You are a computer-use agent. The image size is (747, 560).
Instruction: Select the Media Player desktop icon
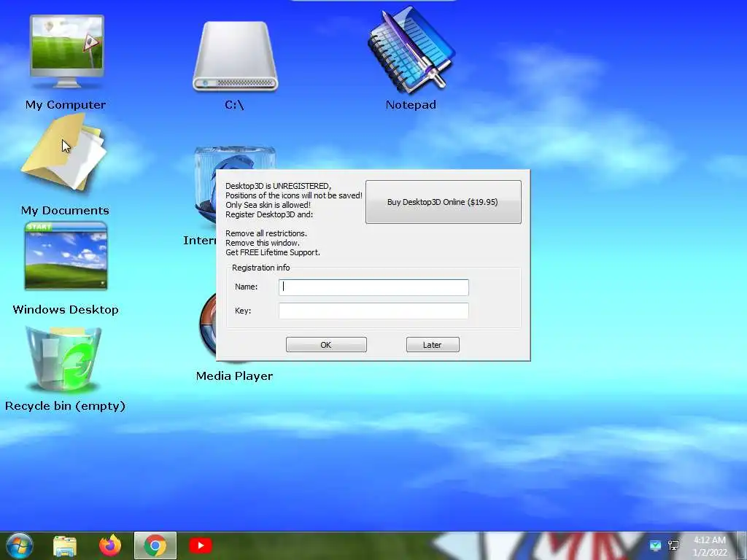[208, 327]
